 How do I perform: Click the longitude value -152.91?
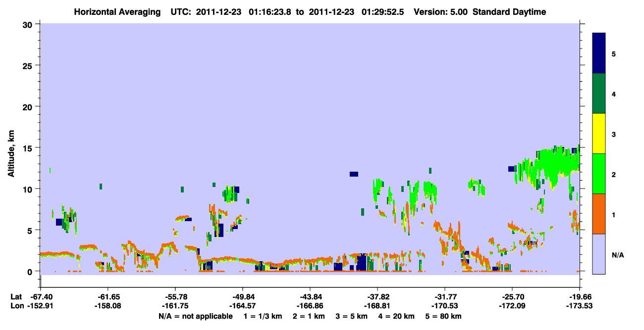pos(41,306)
